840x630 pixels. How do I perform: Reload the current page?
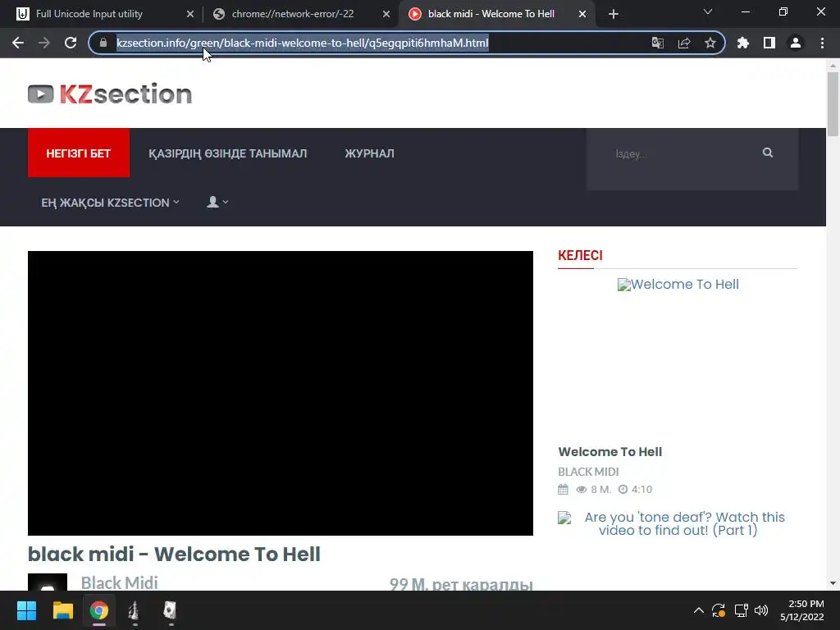[x=71, y=43]
